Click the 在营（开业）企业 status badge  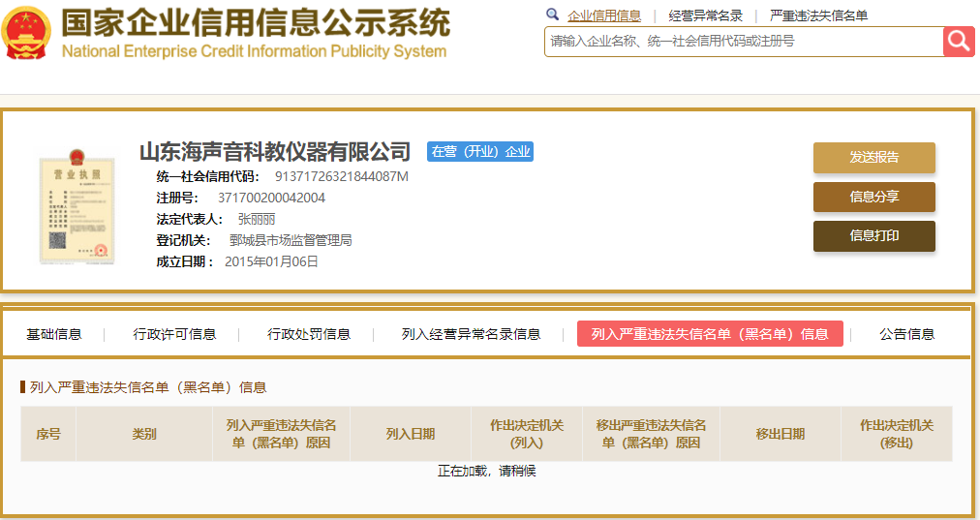pyautogui.click(x=480, y=152)
